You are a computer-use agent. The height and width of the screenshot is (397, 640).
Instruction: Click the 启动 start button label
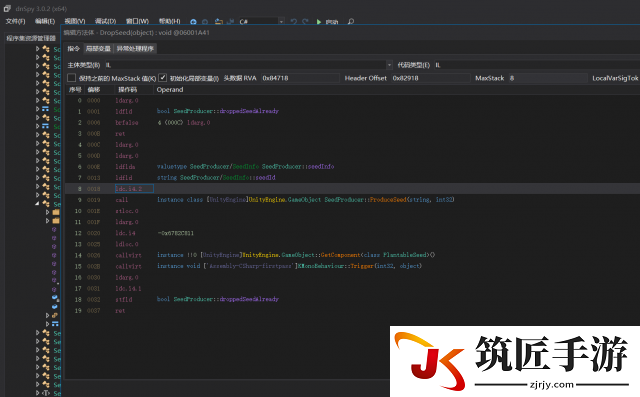click(x=332, y=22)
